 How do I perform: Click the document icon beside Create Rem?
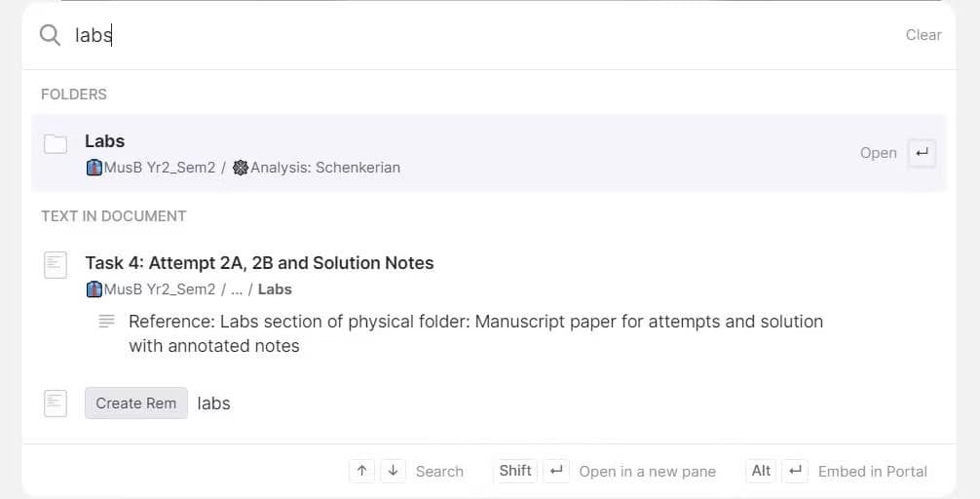[x=56, y=403]
